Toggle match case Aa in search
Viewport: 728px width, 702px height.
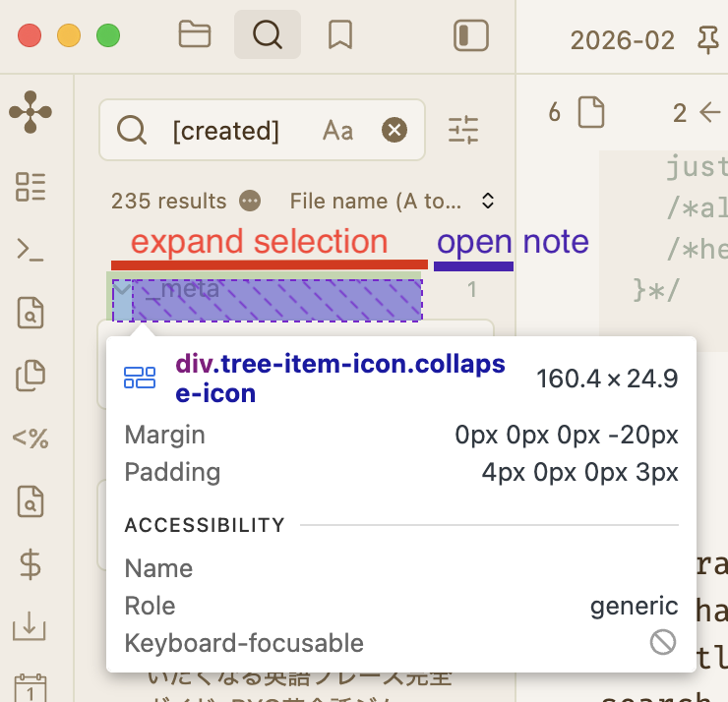coord(337,131)
